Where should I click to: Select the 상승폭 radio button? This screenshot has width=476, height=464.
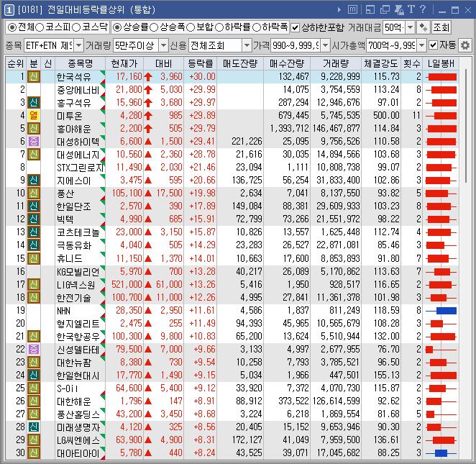154,27
